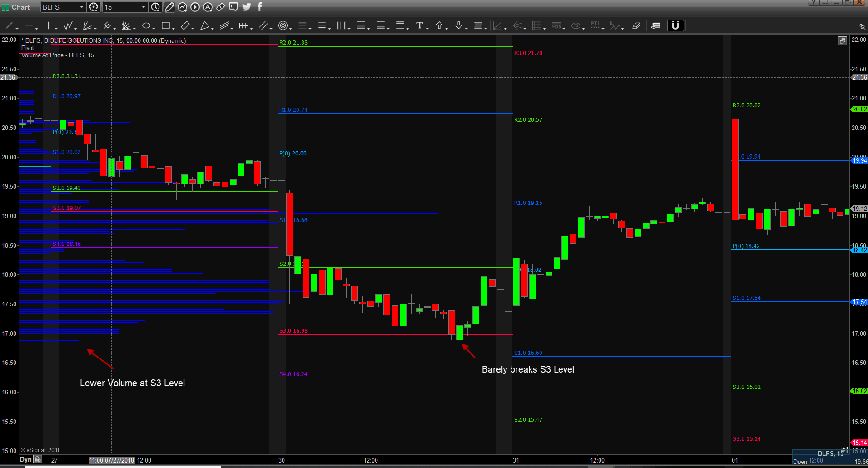Open the MOB study tool

[557, 26]
